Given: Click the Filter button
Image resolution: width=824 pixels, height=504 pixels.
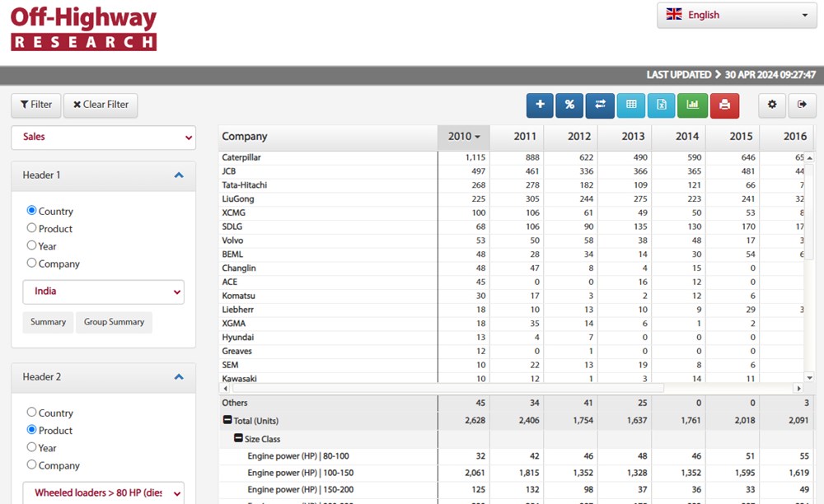Looking at the screenshot, I should point(35,105).
